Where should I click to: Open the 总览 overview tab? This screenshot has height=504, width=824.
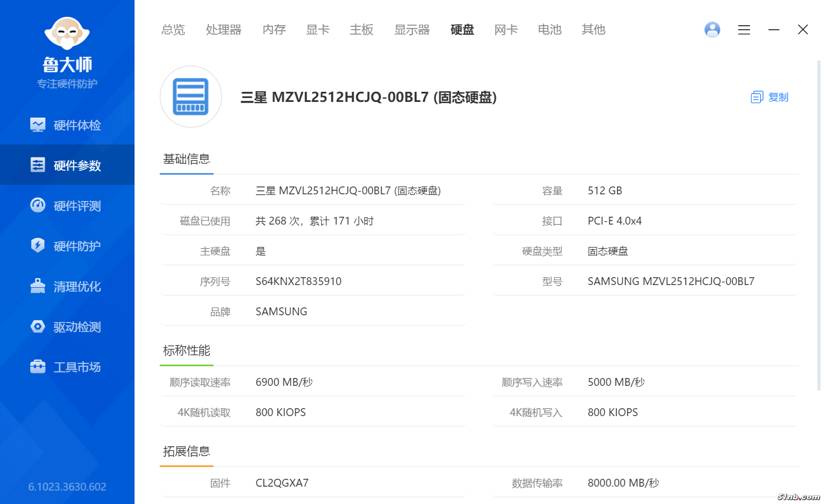tap(173, 30)
